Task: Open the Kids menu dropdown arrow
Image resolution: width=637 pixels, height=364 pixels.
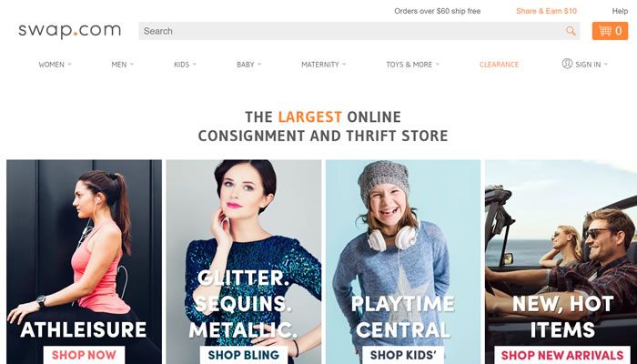Action: pos(195,65)
